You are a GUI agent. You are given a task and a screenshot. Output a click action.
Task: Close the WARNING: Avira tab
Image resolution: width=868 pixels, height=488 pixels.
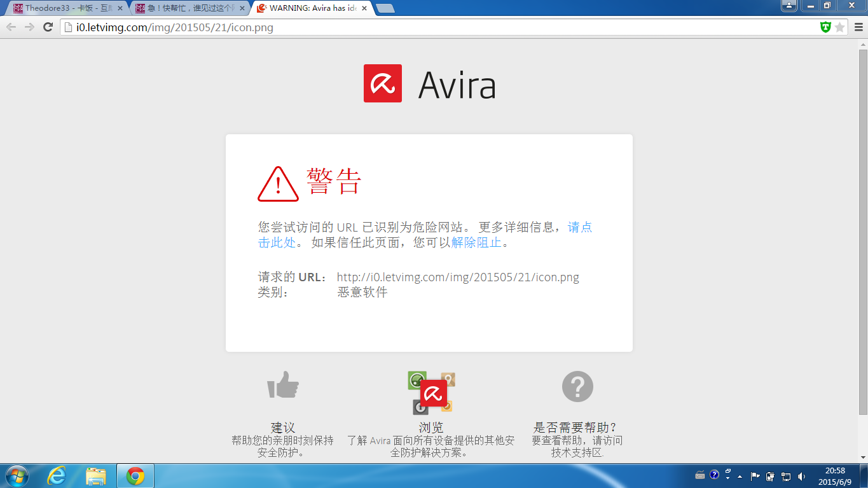click(x=364, y=8)
